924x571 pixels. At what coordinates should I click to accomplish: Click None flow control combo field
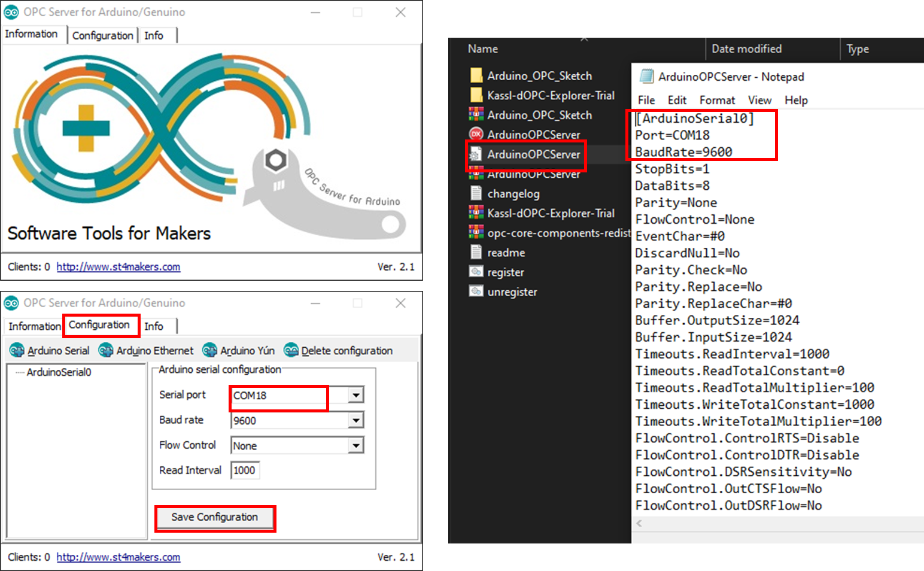click(x=297, y=445)
